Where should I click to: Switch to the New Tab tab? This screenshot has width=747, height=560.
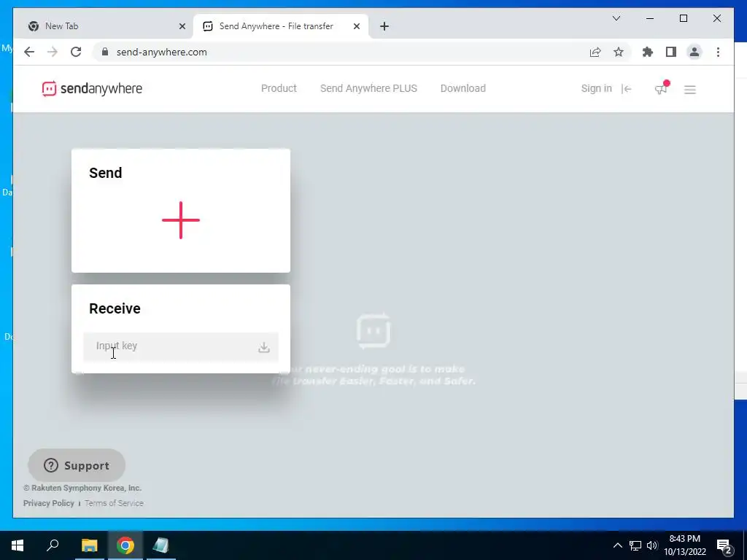[106, 26]
